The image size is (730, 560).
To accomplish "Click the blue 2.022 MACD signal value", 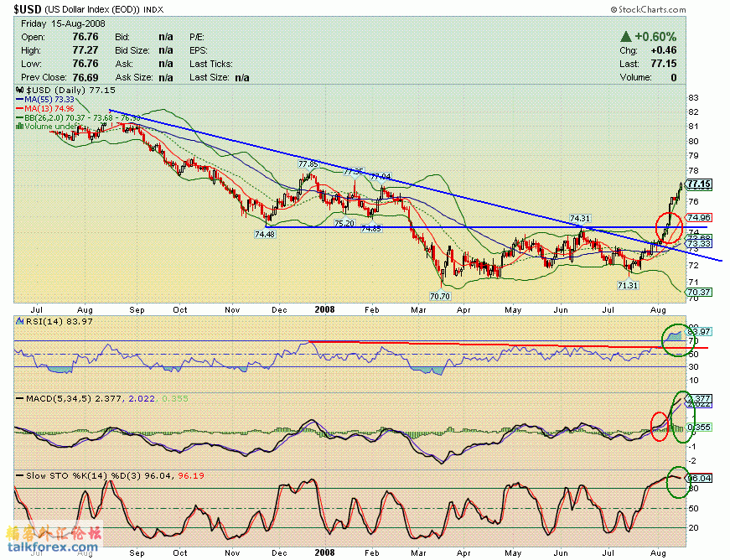I will tap(141, 398).
